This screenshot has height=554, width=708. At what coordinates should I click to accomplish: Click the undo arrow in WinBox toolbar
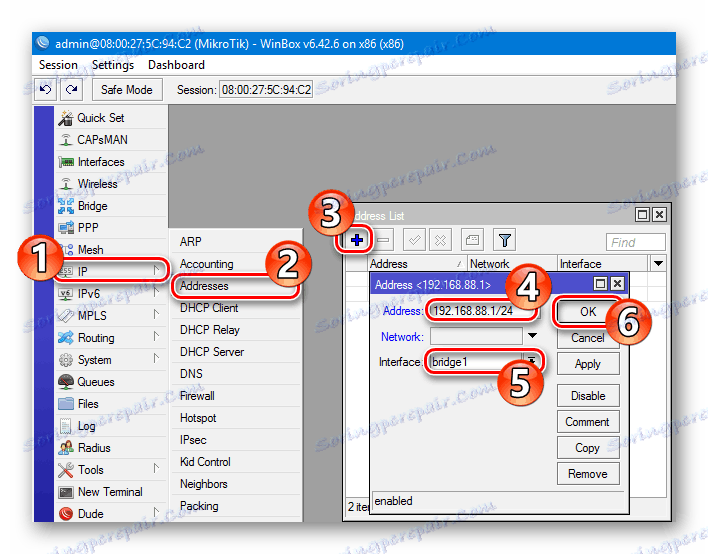(46, 89)
